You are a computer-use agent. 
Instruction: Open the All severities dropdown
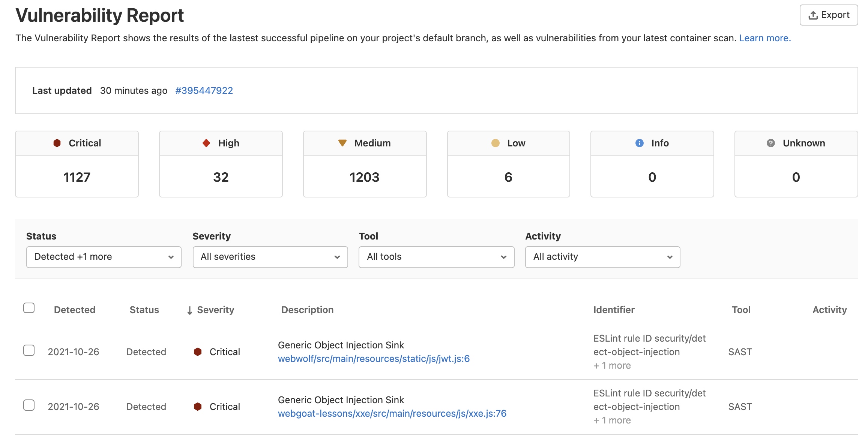pos(270,257)
